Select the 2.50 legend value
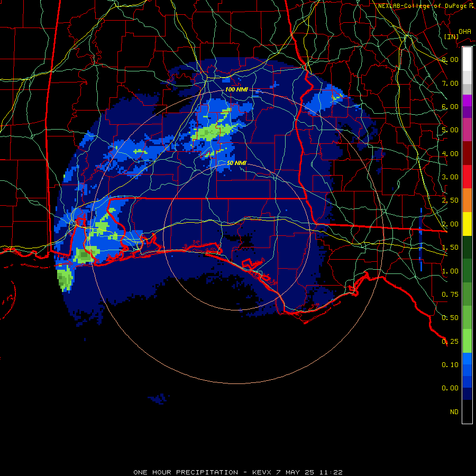 click(450, 200)
